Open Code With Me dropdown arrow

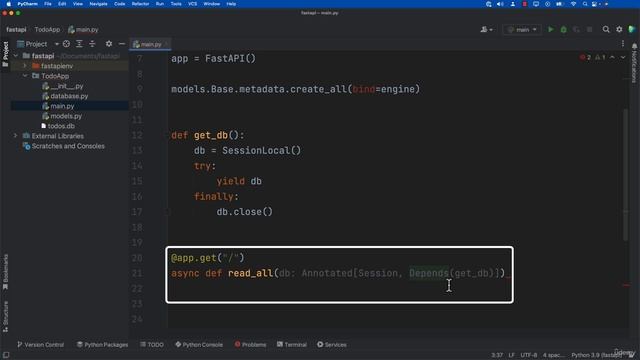click(491, 30)
